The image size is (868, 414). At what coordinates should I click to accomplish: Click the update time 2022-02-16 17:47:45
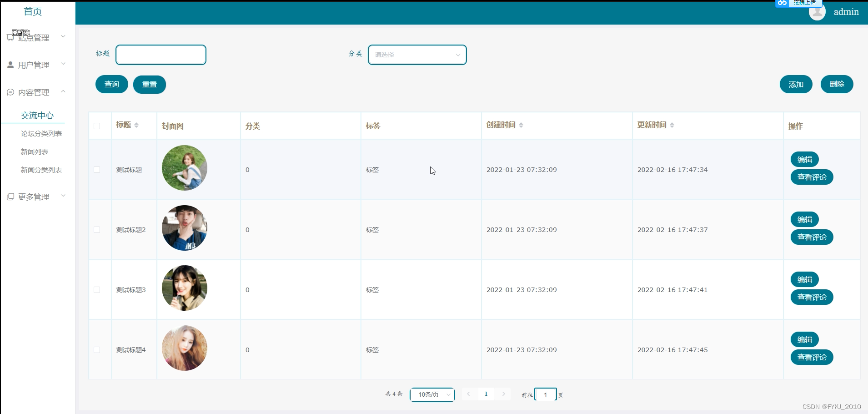pyautogui.click(x=672, y=350)
